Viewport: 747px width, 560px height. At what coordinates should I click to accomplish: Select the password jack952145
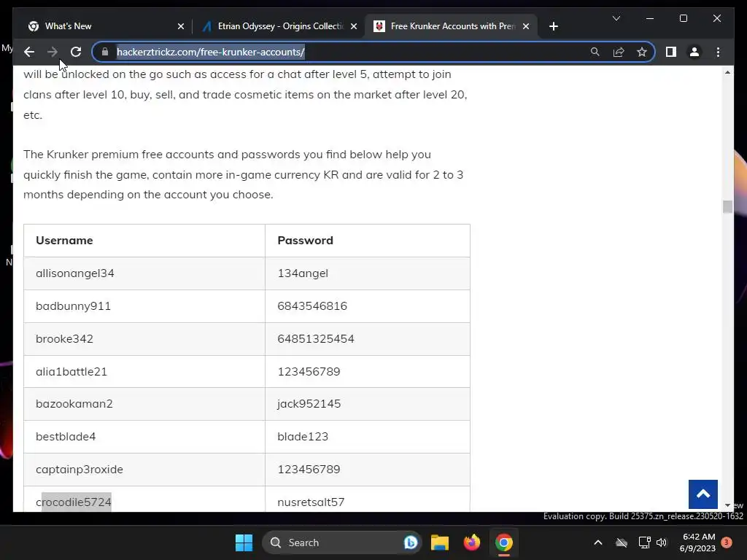tap(309, 404)
